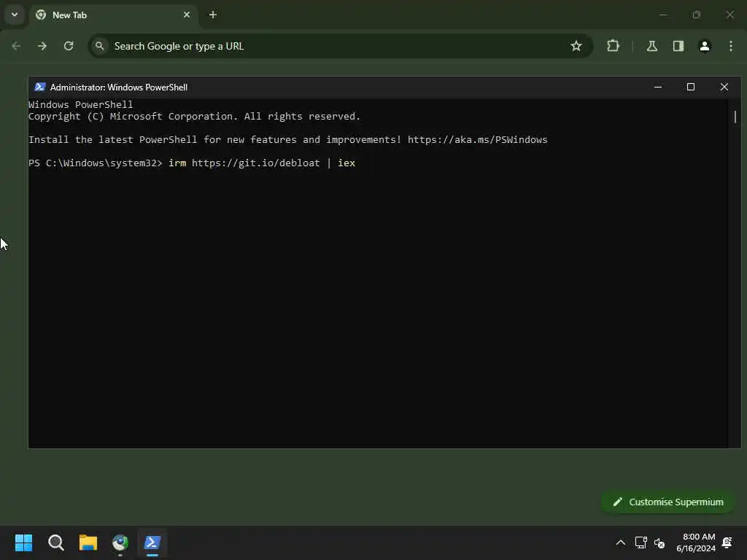Add a new tab with plus button
This screenshot has width=747, height=560.
click(x=213, y=15)
